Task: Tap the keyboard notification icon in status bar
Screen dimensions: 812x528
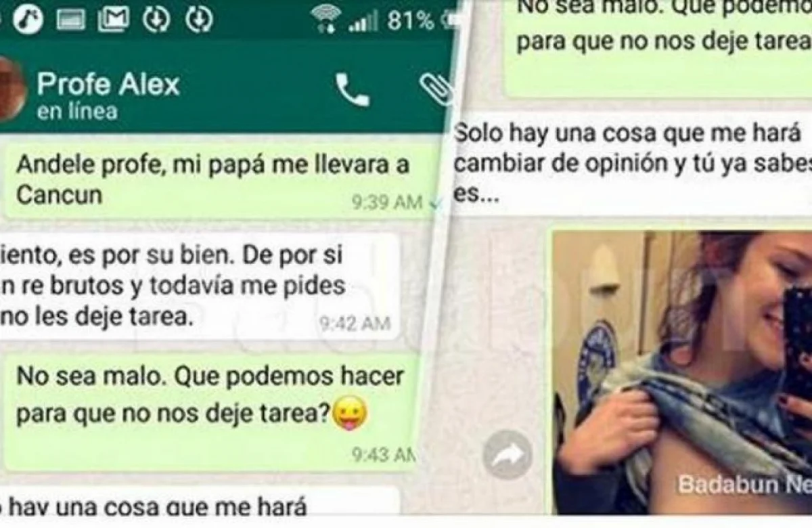Action: coord(71,21)
